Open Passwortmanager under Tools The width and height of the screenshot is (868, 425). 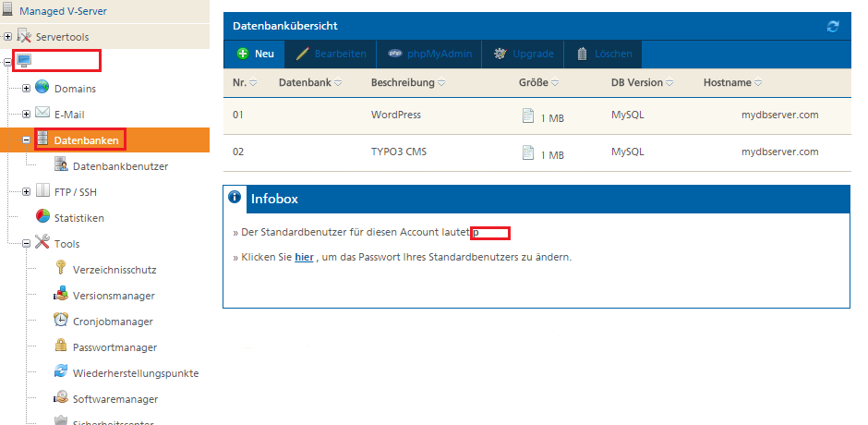tap(115, 347)
